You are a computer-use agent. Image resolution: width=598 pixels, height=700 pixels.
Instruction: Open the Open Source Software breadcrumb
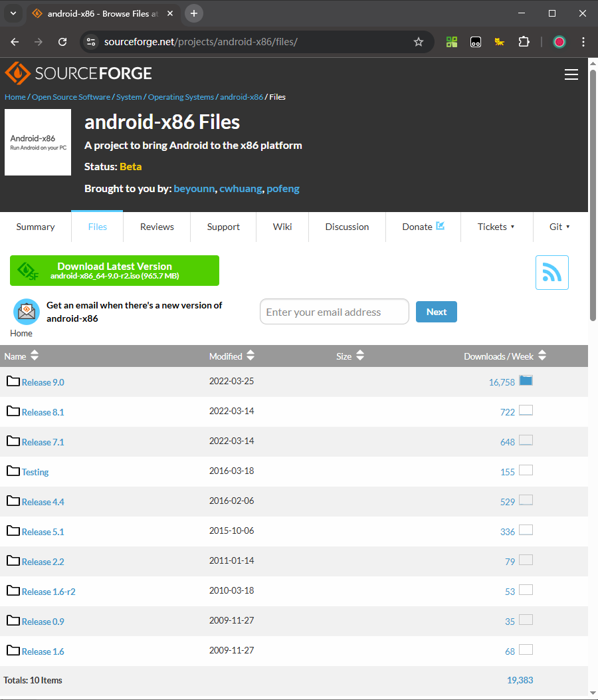point(71,97)
